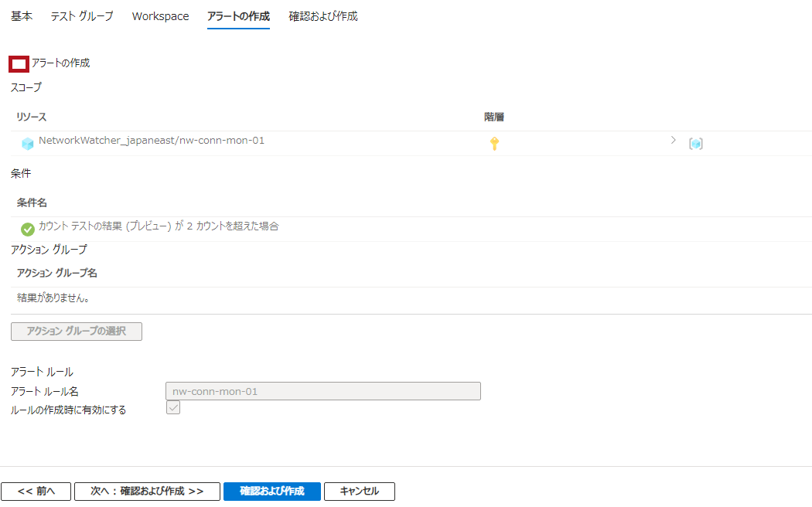Click the resource group bracket cube icon

[x=696, y=143]
